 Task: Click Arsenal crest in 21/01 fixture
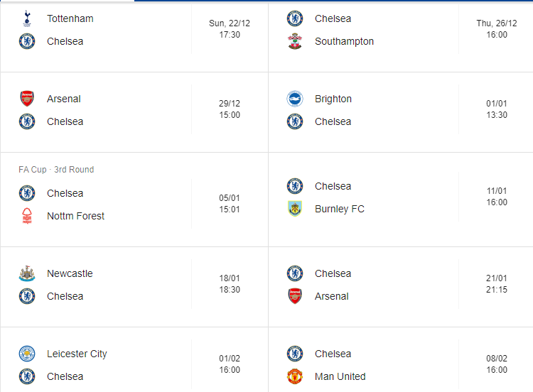click(295, 296)
